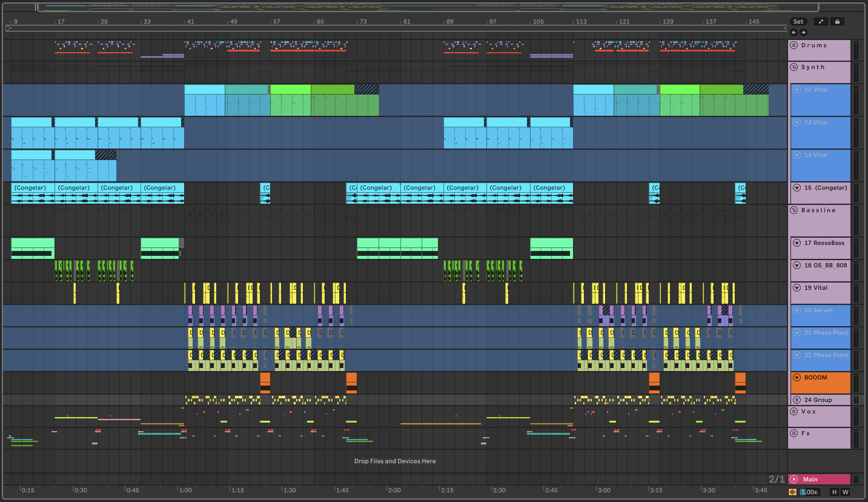
Task: Select the 15 (Congelar) track header
Action: pos(825,188)
